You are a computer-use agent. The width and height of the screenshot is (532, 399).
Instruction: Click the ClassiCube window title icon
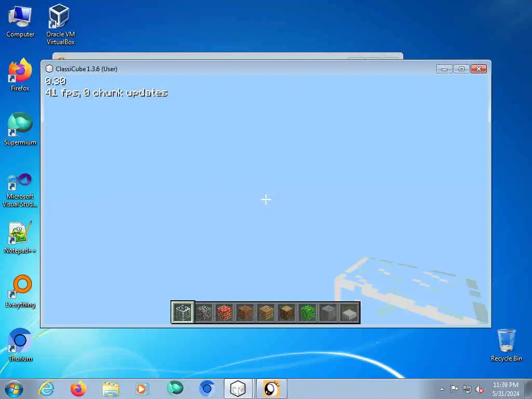[x=49, y=69]
